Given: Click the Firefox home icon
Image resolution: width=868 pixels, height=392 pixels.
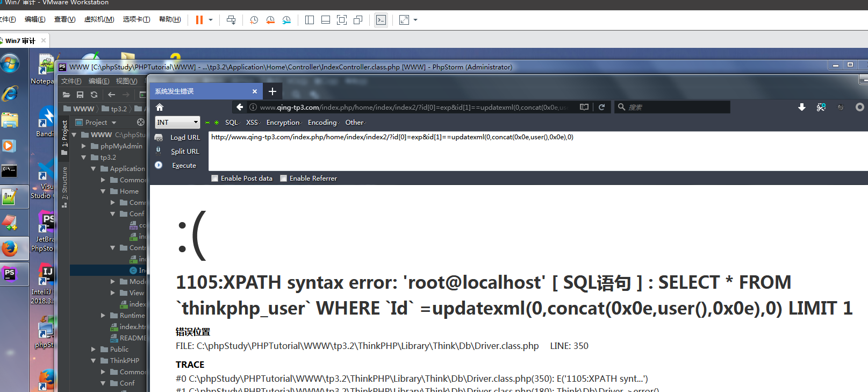Looking at the screenshot, I should (160, 107).
